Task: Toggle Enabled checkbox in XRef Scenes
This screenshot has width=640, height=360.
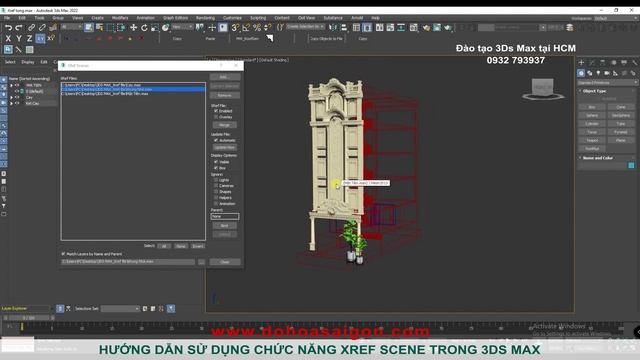Action: click(x=216, y=111)
